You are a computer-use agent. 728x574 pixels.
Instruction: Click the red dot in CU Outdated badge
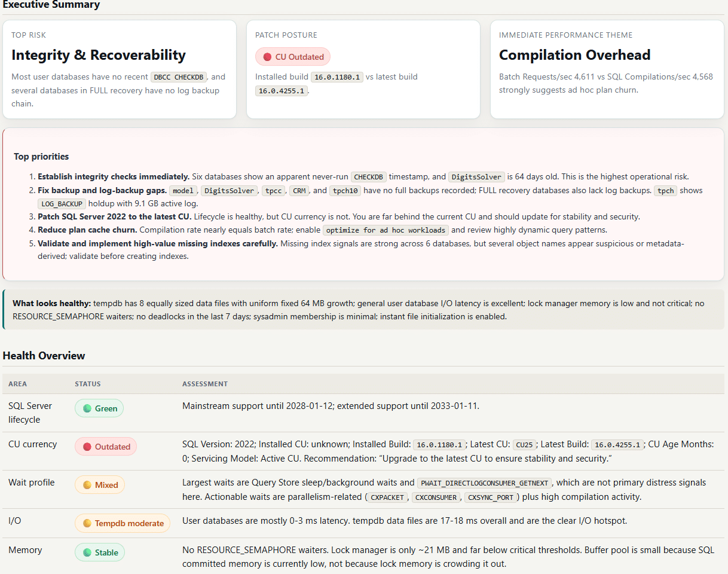coord(267,57)
